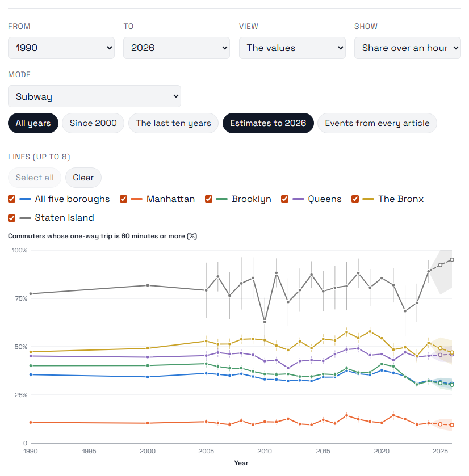Choose the Since 2000 preset
Screen dimensions: 469x476
click(93, 123)
